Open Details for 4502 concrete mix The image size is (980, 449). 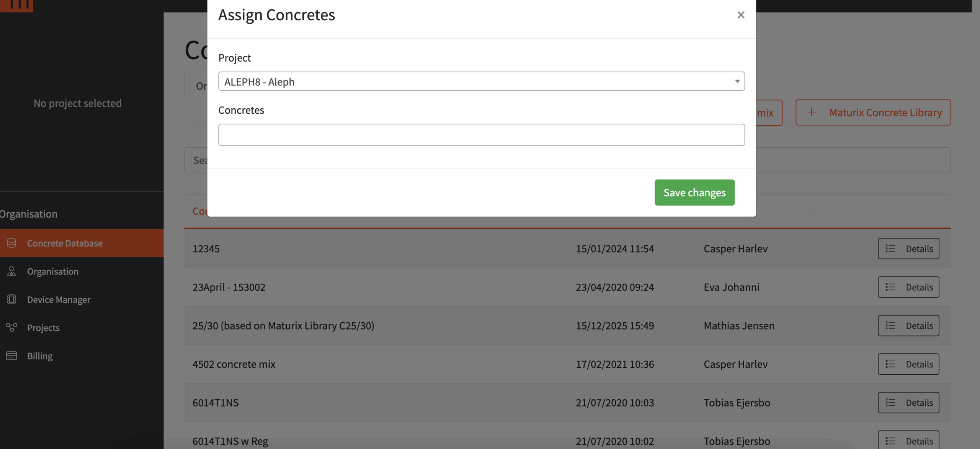click(x=908, y=364)
